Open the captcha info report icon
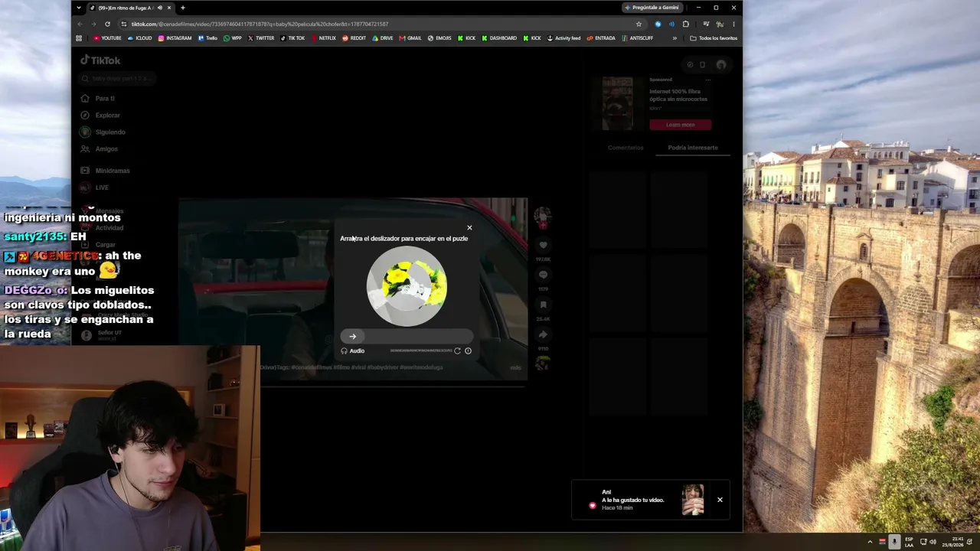 point(468,350)
